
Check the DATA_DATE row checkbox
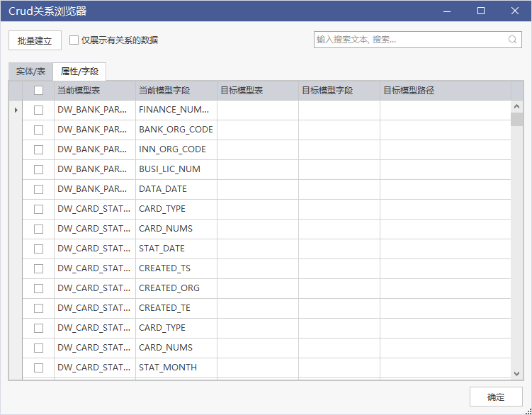(39, 189)
